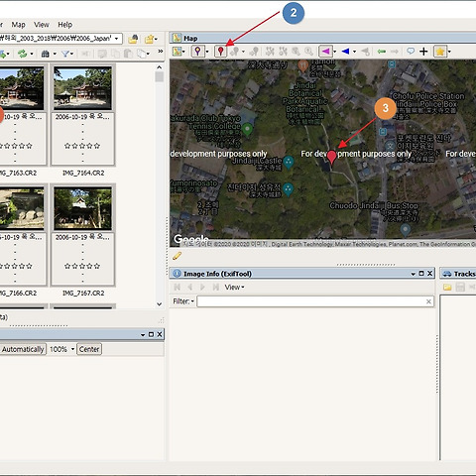Click the second grayed marker icon
476x476 pixels.
coord(254,52)
